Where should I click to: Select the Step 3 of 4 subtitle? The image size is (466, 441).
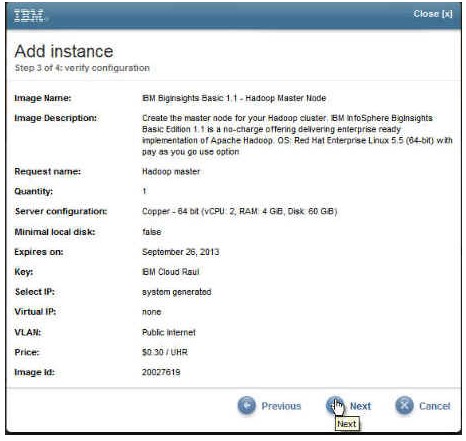pyautogui.click(x=82, y=68)
